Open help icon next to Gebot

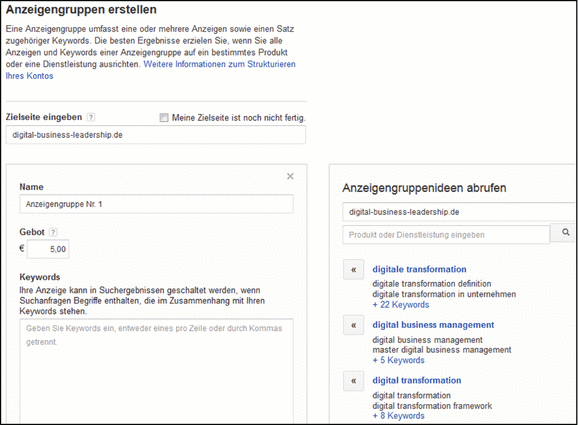53,232
